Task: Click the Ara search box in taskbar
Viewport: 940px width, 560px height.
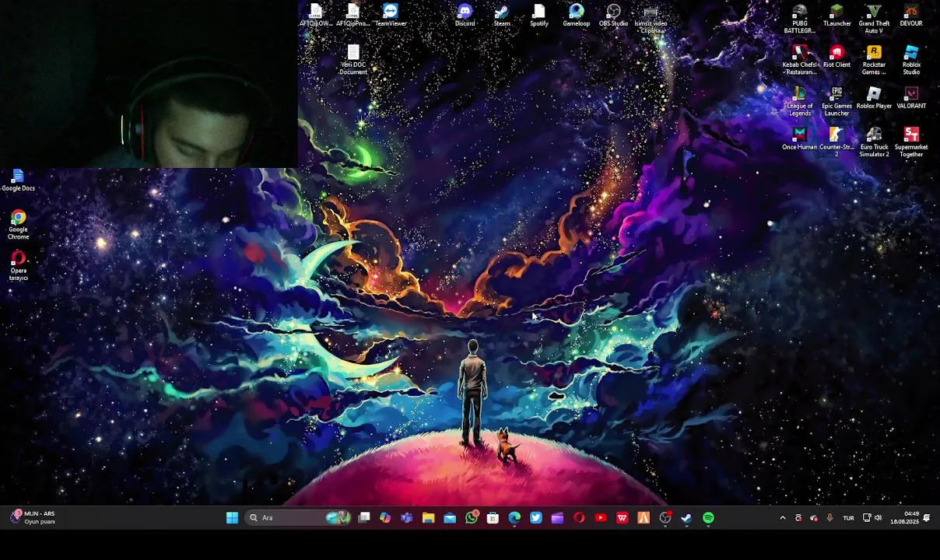Action: (299, 518)
